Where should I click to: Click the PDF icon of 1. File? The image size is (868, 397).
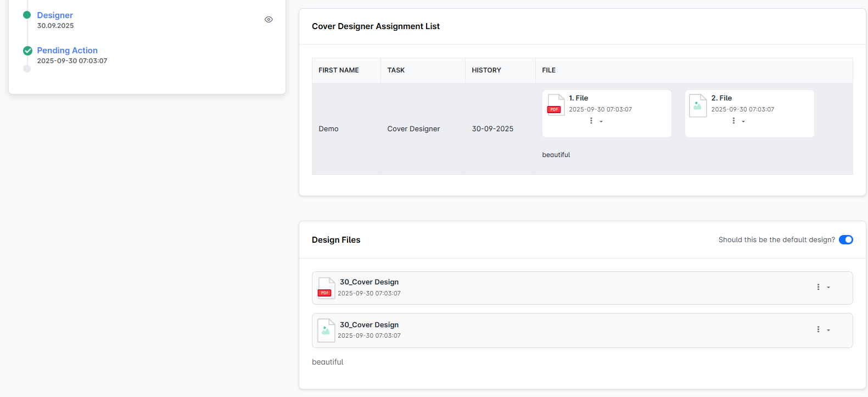click(556, 105)
